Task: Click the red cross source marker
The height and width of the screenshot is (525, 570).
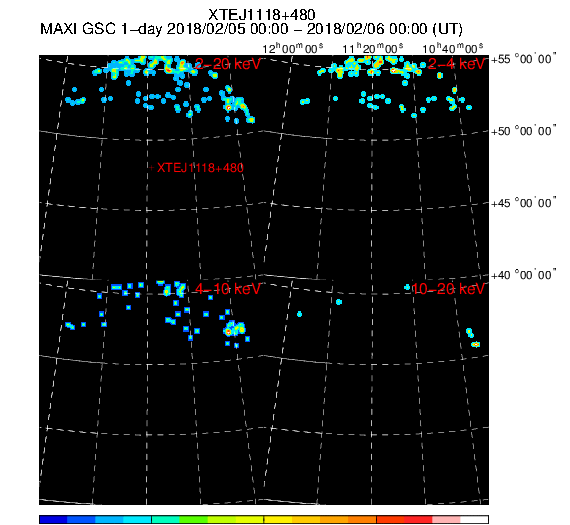Action: pyautogui.click(x=152, y=168)
